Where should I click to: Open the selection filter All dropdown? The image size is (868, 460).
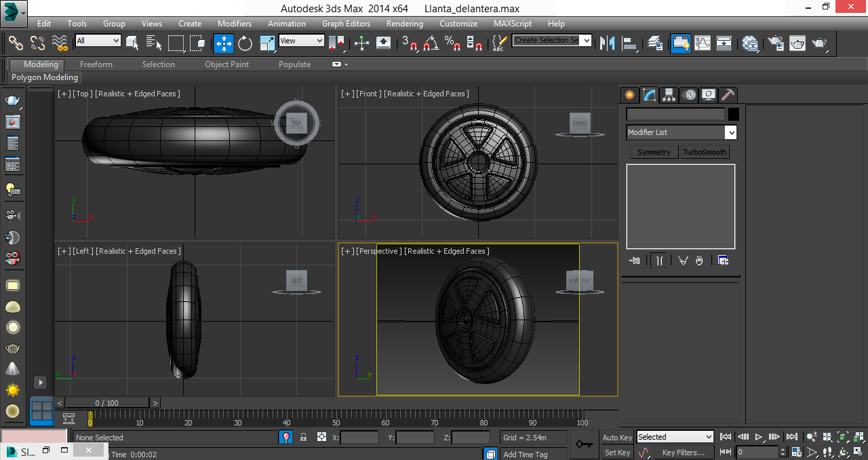click(98, 41)
